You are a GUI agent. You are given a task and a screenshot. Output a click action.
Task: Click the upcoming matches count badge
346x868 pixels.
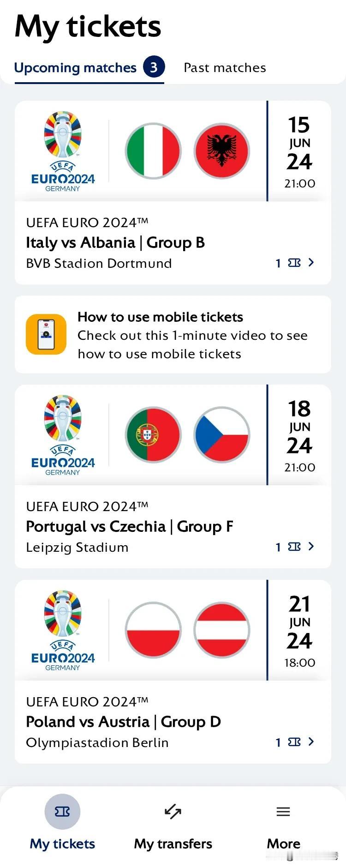[154, 67]
